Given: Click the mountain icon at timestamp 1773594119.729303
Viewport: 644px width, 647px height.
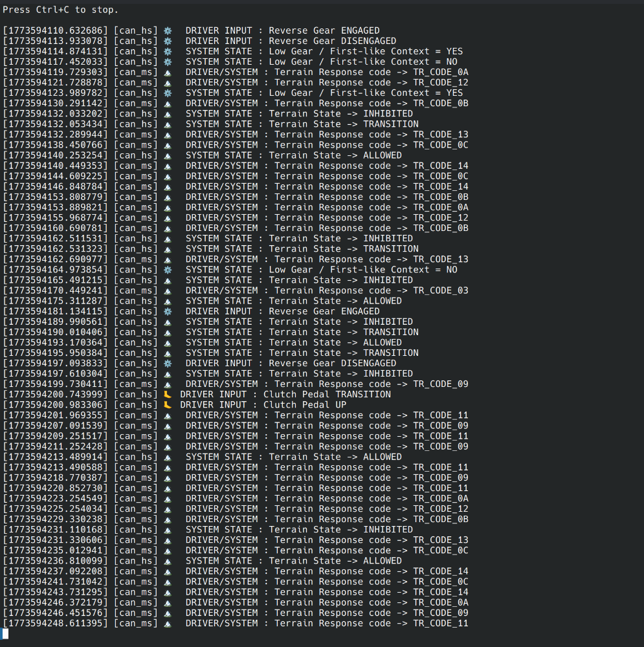Looking at the screenshot, I should point(168,72).
